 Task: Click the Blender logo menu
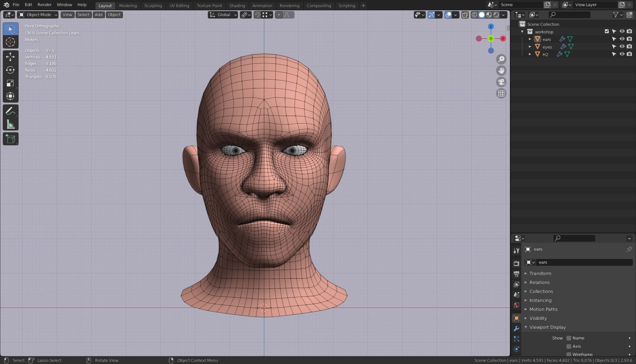(x=7, y=5)
